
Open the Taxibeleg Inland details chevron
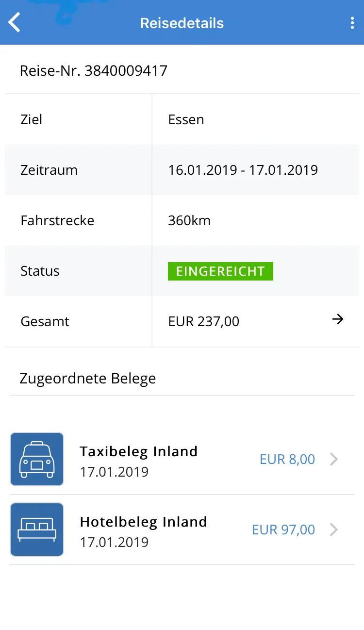[334, 459]
